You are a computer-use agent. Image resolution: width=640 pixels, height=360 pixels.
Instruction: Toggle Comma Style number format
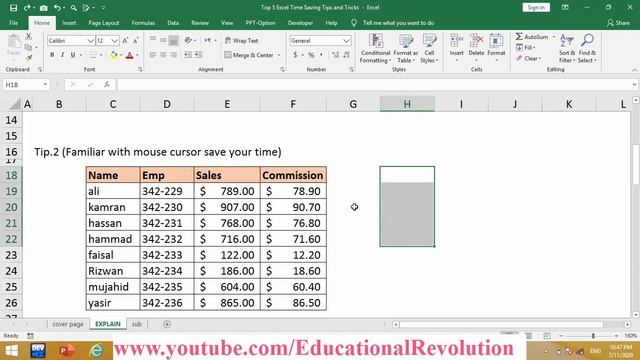tap(322, 55)
